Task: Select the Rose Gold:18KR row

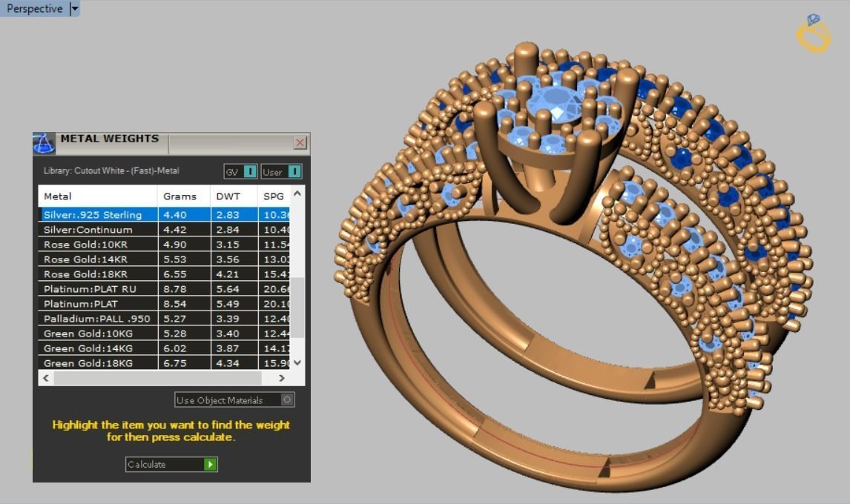Action: tap(164, 274)
